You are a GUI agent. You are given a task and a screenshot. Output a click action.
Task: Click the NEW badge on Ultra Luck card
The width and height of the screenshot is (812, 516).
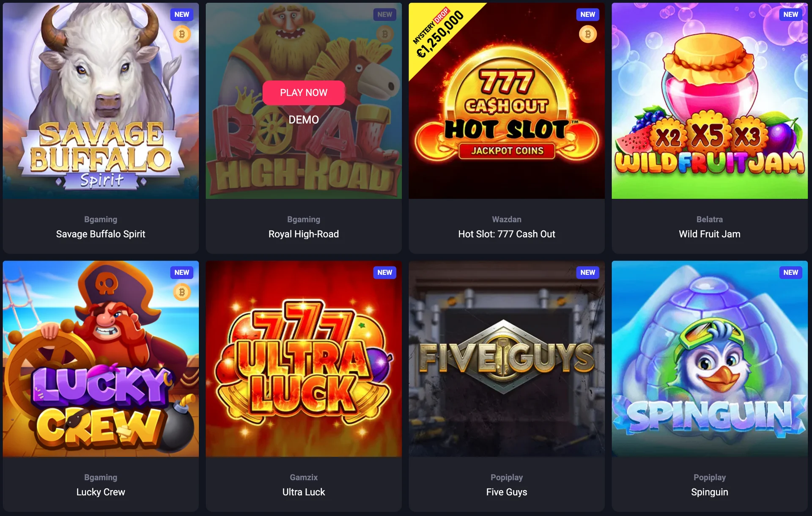pyautogui.click(x=384, y=272)
